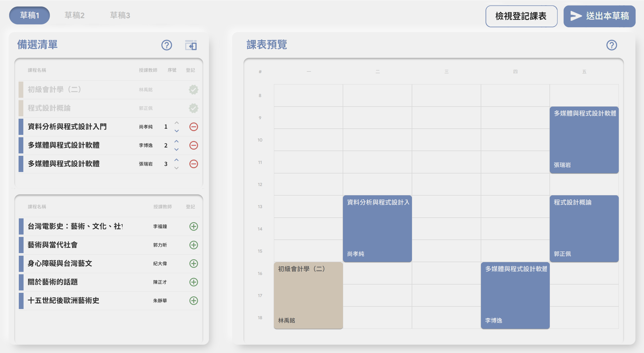644x353 pixels.
Task: Click the 課程名稱 header in lower list
Action: click(x=37, y=207)
